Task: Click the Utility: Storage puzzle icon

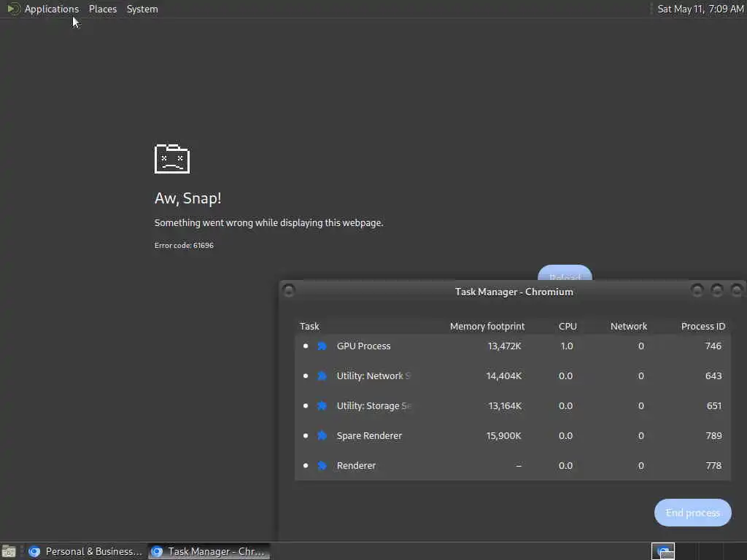Action: point(322,406)
